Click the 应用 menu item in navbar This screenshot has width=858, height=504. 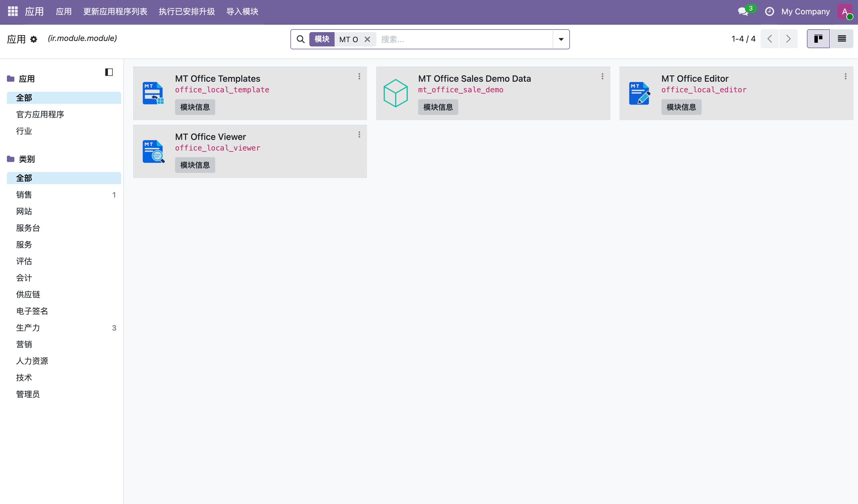click(64, 11)
